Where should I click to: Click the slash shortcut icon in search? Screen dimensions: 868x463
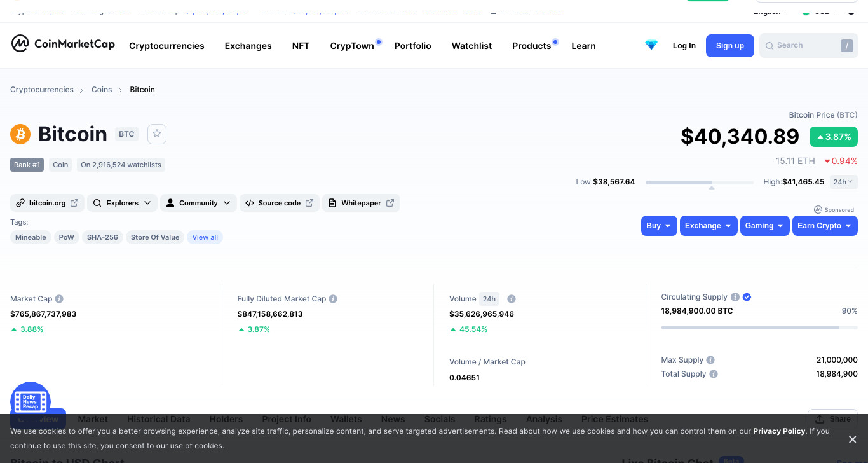point(846,46)
